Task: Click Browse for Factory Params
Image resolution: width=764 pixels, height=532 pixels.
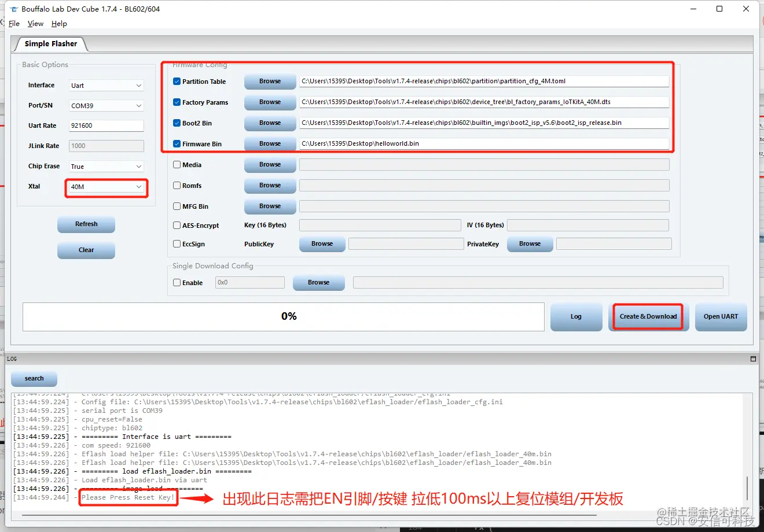Action: (270, 102)
